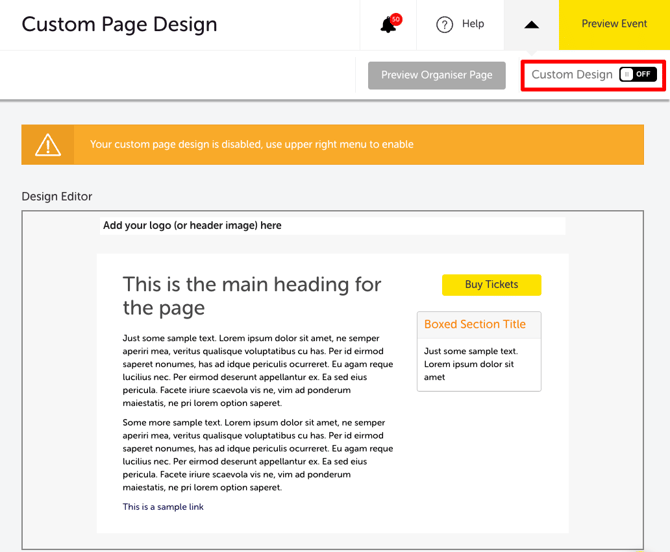Screen dimensions: 670x552
Task: Collapse the menu with the up arrow
Action: pyautogui.click(x=531, y=25)
